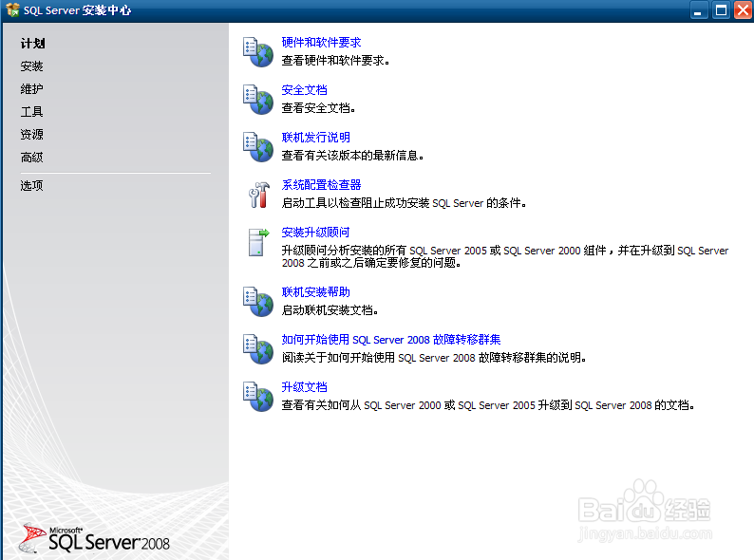Click the text 查看硬件和软件要求。

[335, 61]
